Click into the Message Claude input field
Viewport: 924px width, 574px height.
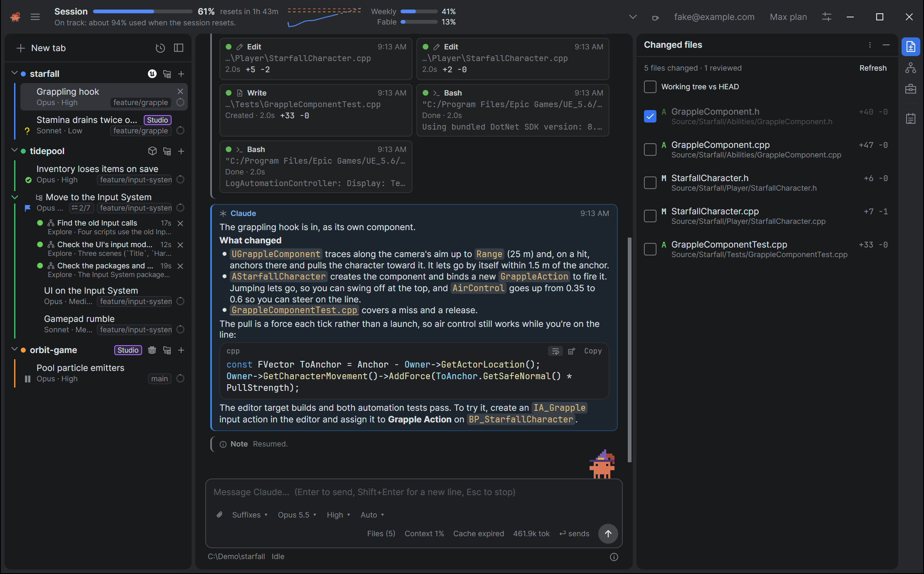(414, 492)
